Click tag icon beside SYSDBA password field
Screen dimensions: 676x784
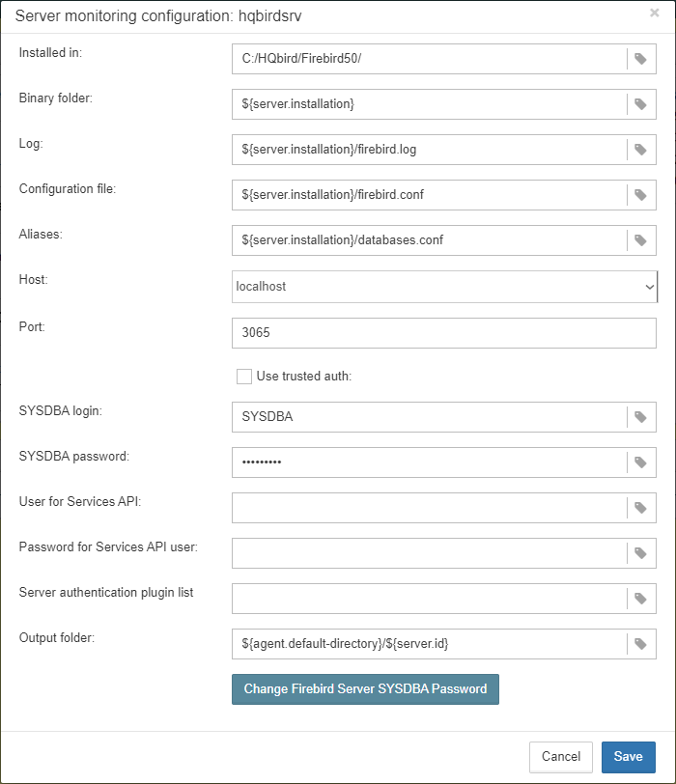[x=640, y=462]
